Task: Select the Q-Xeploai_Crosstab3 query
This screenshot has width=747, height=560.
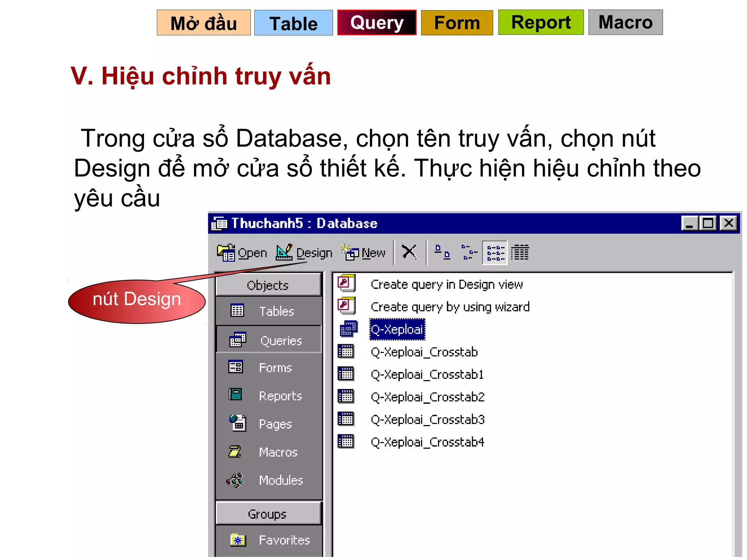Action: [x=428, y=420]
